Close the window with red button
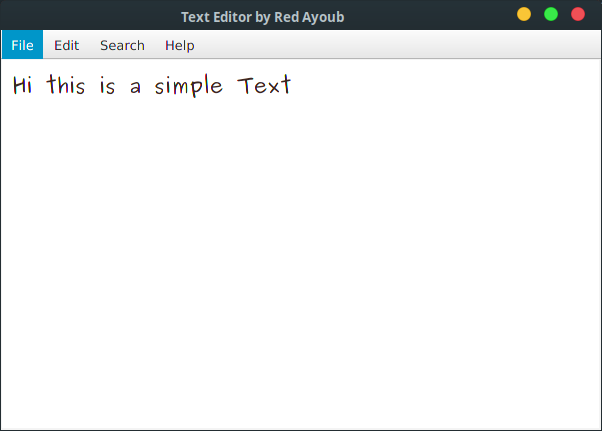The height and width of the screenshot is (431, 602). click(578, 14)
